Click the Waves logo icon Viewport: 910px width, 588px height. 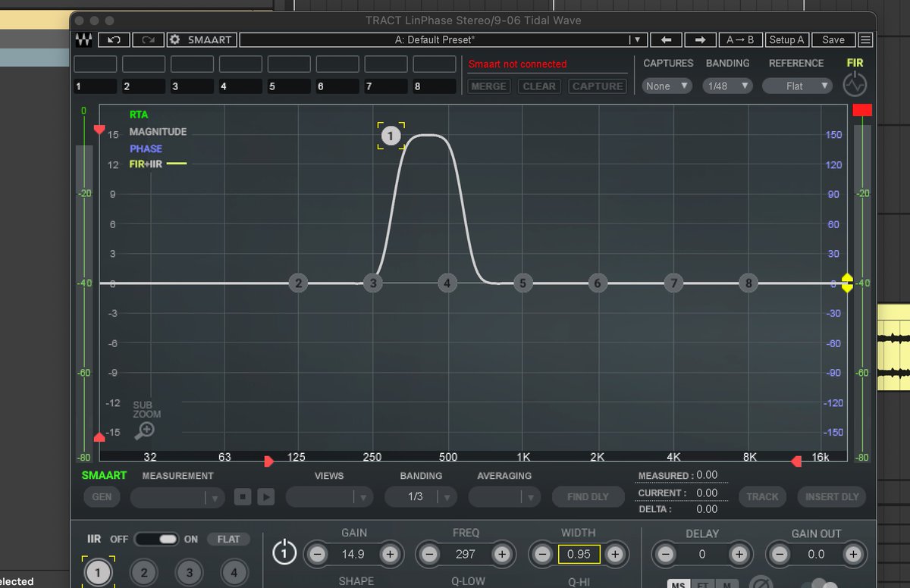[83, 40]
